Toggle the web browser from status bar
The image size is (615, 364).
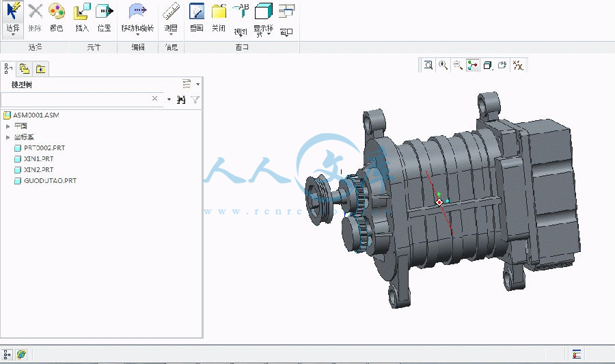pos(21,354)
